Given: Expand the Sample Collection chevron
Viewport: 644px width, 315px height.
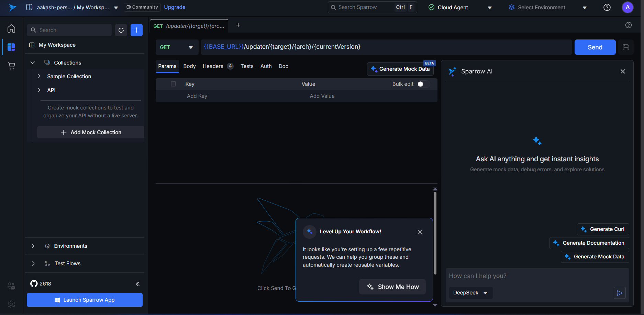Looking at the screenshot, I should point(39,76).
